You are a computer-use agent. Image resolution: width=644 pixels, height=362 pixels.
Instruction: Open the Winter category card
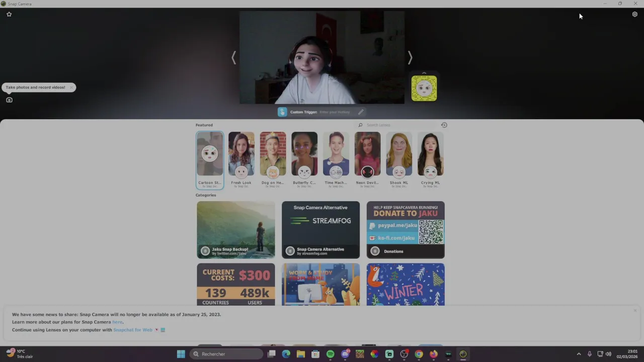[406, 284]
